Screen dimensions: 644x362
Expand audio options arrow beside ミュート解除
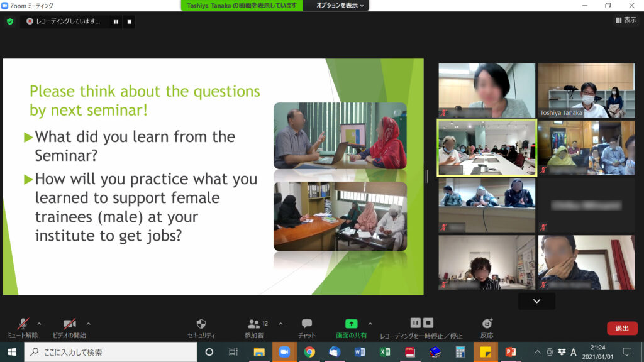pos(39,324)
